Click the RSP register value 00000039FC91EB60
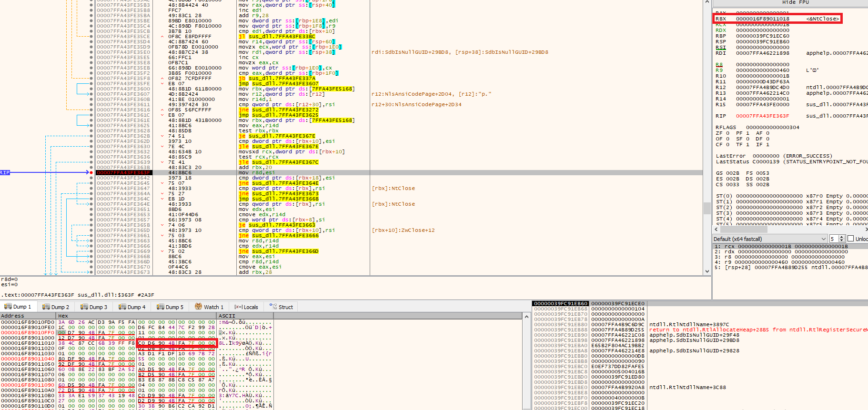This screenshot has width=868, height=410. (x=762, y=41)
